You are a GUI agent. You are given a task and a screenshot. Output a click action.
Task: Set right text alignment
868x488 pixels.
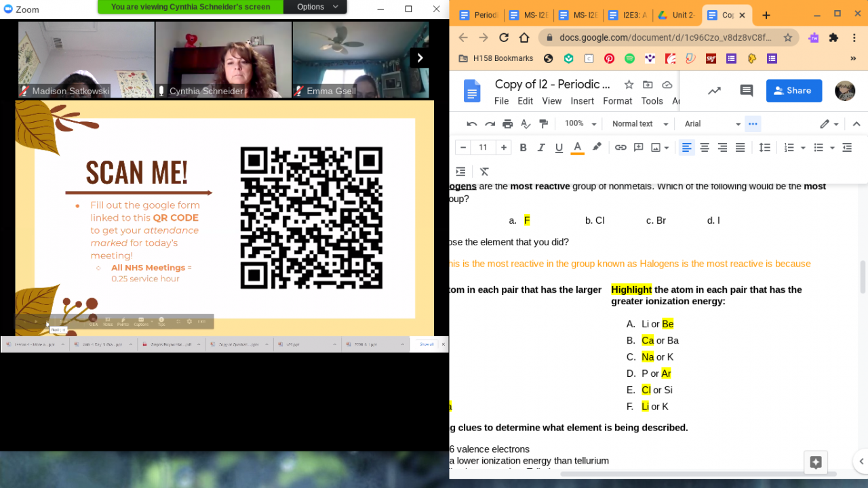[722, 148]
